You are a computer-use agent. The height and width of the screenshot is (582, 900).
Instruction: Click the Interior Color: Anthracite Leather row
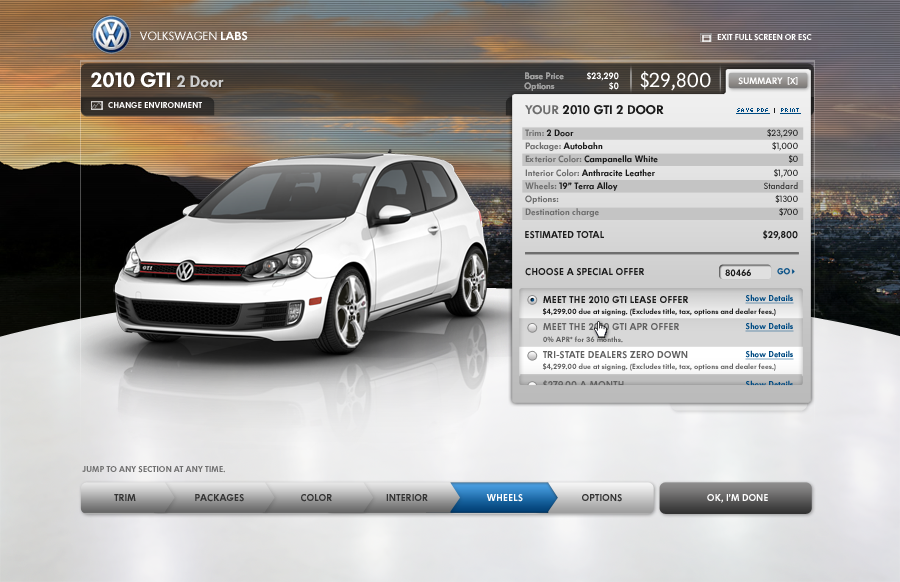click(661, 173)
